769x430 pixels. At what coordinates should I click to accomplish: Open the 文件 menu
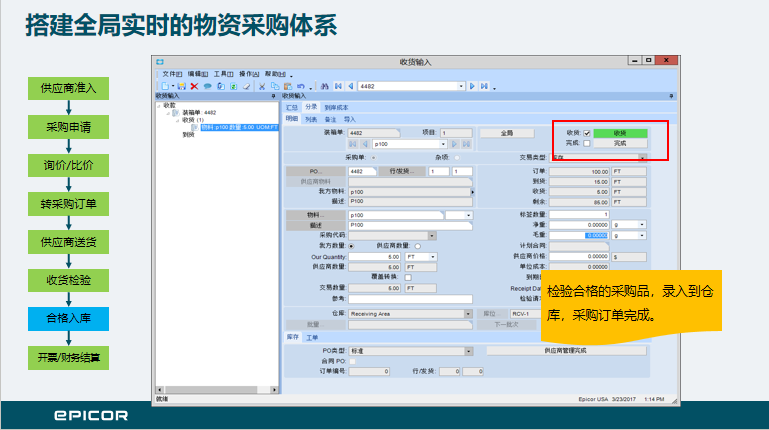172,74
